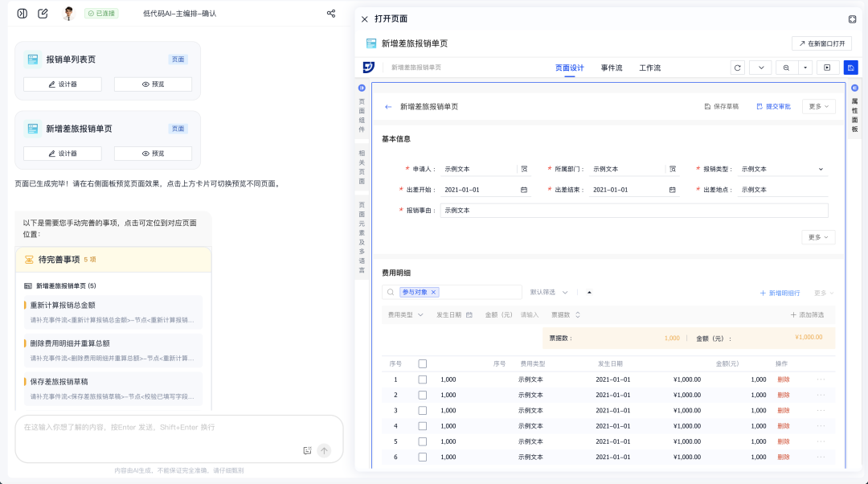Click into the 出差地点 input field
The image size is (868, 484).
(782, 190)
